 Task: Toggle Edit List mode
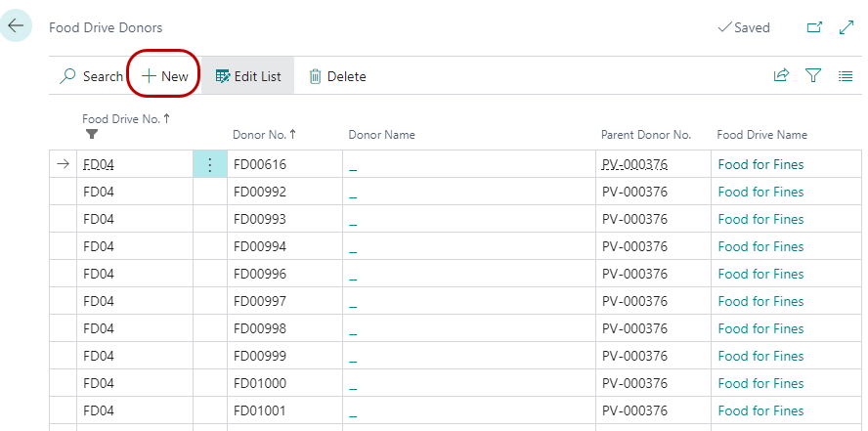click(x=248, y=76)
